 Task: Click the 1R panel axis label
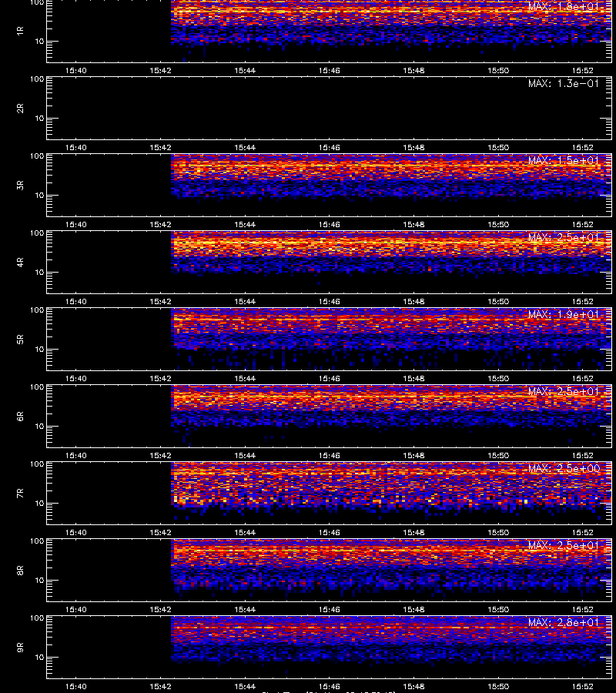[x=20, y=31]
